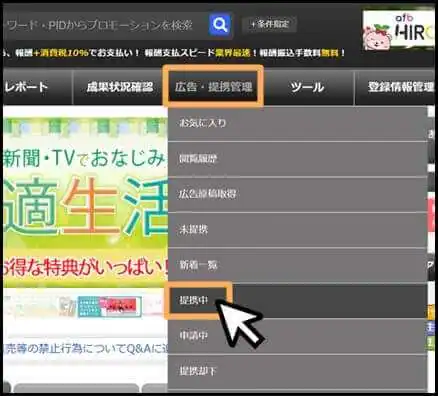Open the 広告・提携管理 navigation tab
The width and height of the screenshot is (438, 396).
pos(213,86)
